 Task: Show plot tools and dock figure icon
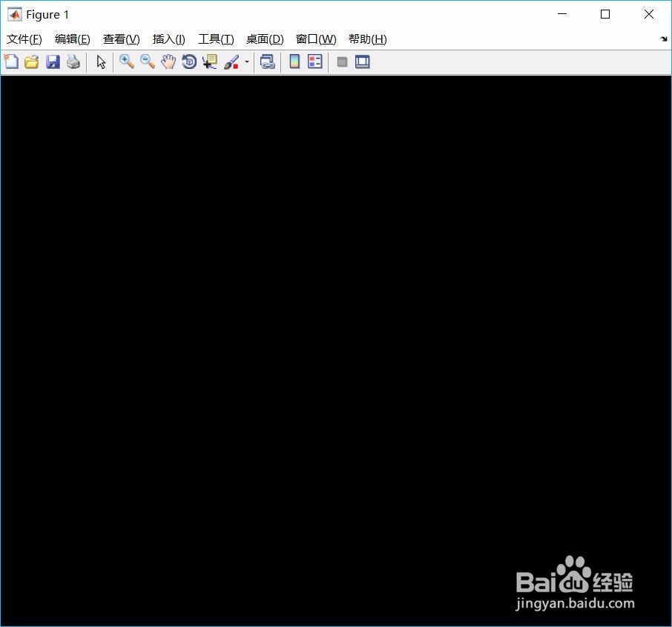coord(363,62)
